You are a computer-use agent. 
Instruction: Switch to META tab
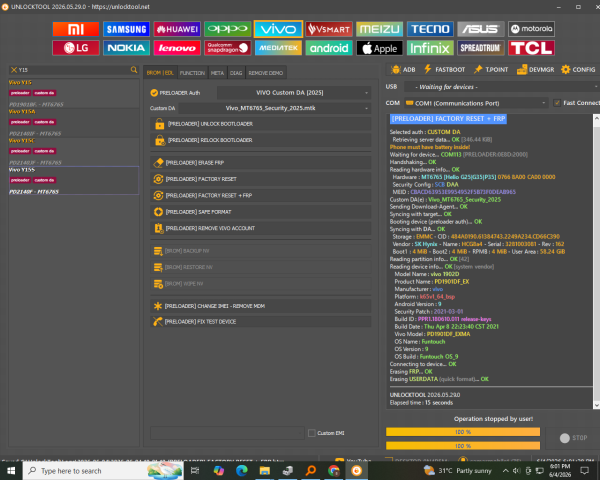[217, 73]
